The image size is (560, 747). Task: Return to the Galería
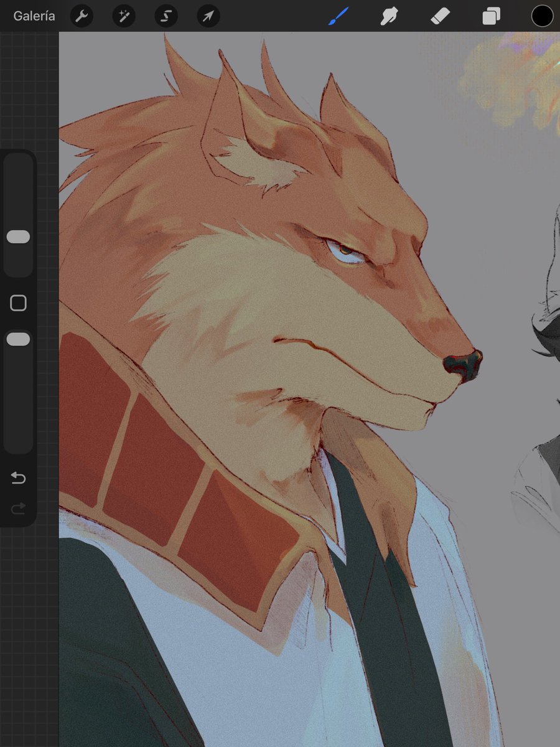[33, 16]
